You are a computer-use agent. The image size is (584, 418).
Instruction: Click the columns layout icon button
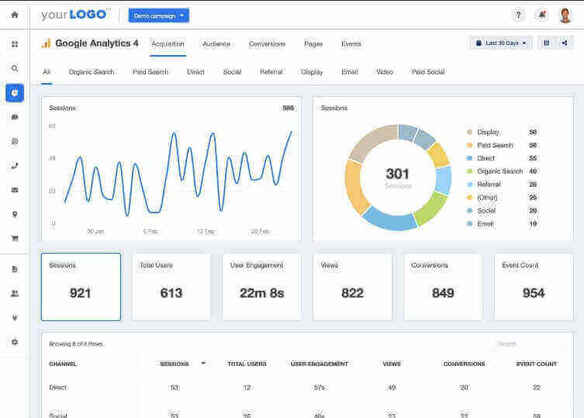click(546, 43)
